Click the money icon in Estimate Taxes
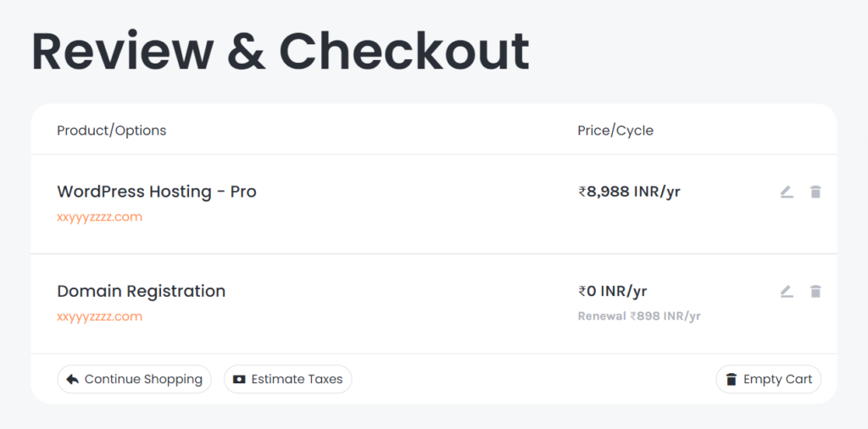This screenshot has width=868, height=429. tap(239, 379)
